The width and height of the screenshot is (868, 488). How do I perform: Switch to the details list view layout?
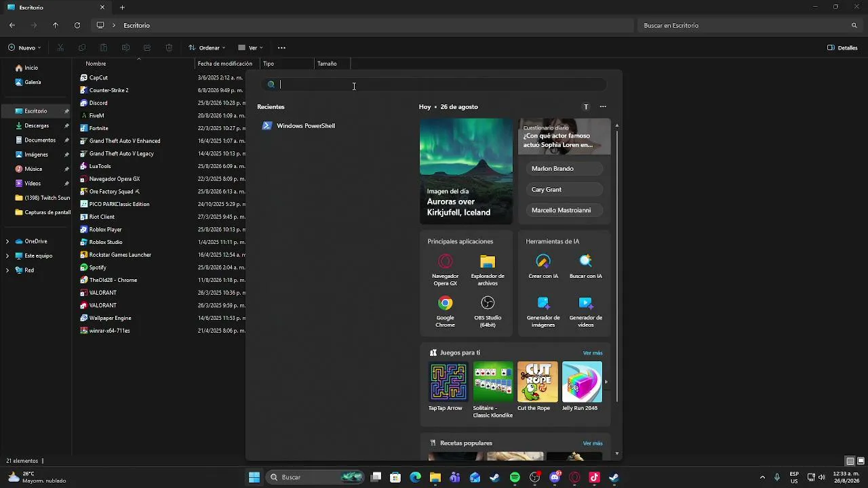click(850, 461)
